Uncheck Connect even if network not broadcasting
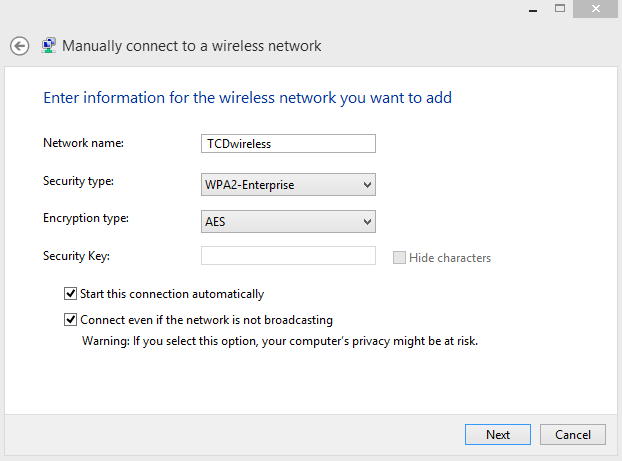This screenshot has height=461, width=622. click(x=70, y=319)
